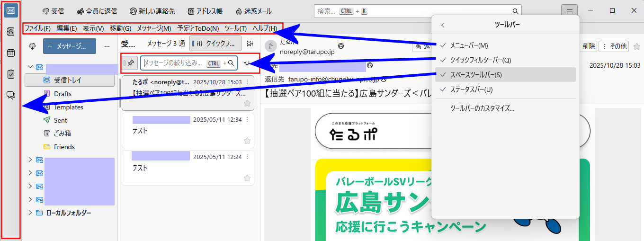Click the message list display options icon
Viewport: 644px width, 241px height.
(x=250, y=44)
